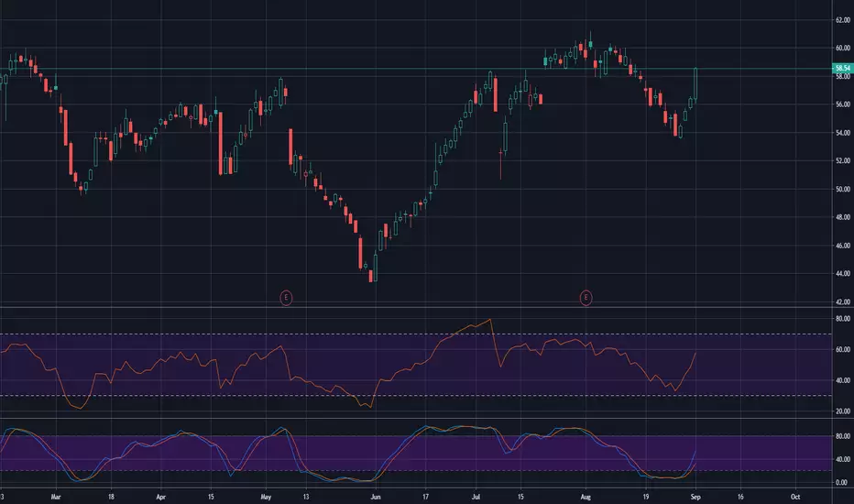The width and height of the screenshot is (854, 504).
Task: Select the Apr label on time axis
Action: click(160, 497)
